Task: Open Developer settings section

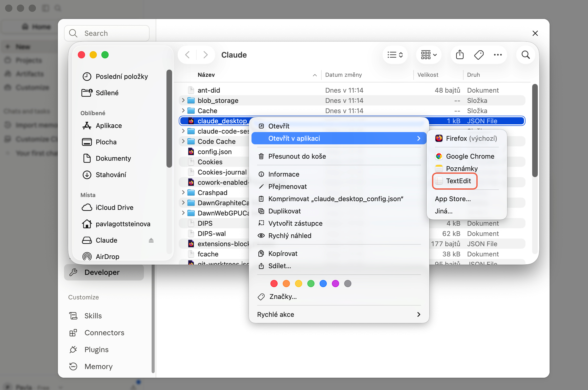Action: (x=104, y=272)
